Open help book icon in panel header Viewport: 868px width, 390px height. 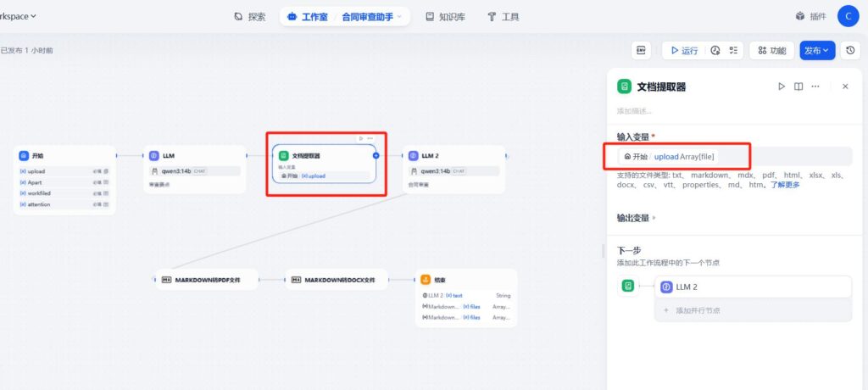pos(798,86)
